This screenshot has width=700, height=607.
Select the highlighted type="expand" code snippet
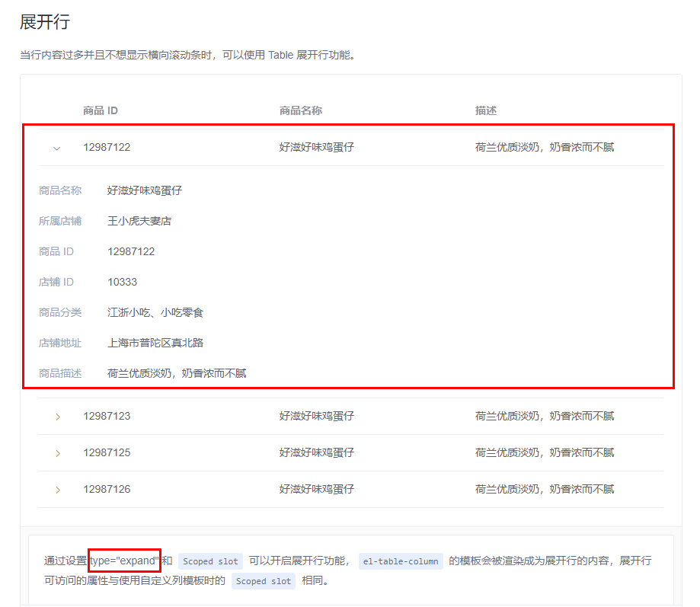124,561
